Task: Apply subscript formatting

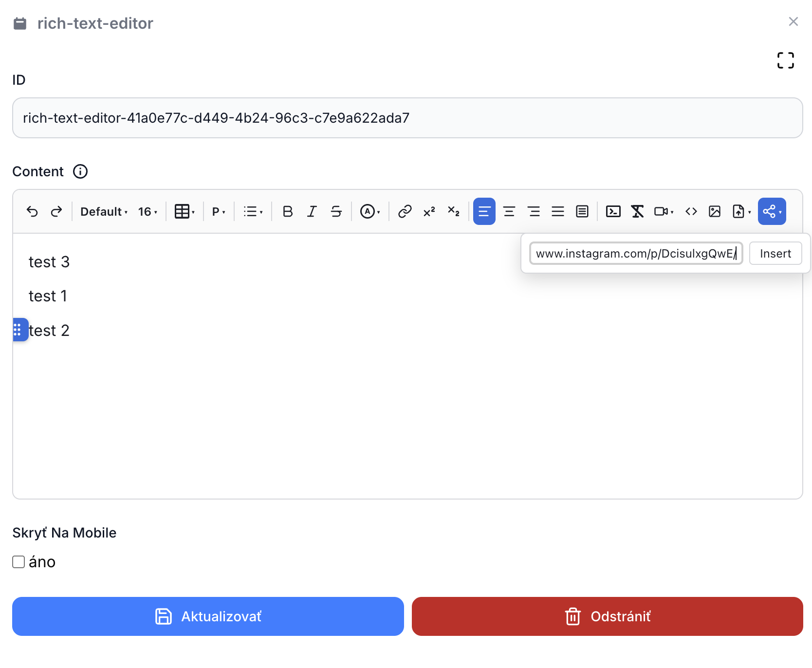Action: [x=453, y=211]
